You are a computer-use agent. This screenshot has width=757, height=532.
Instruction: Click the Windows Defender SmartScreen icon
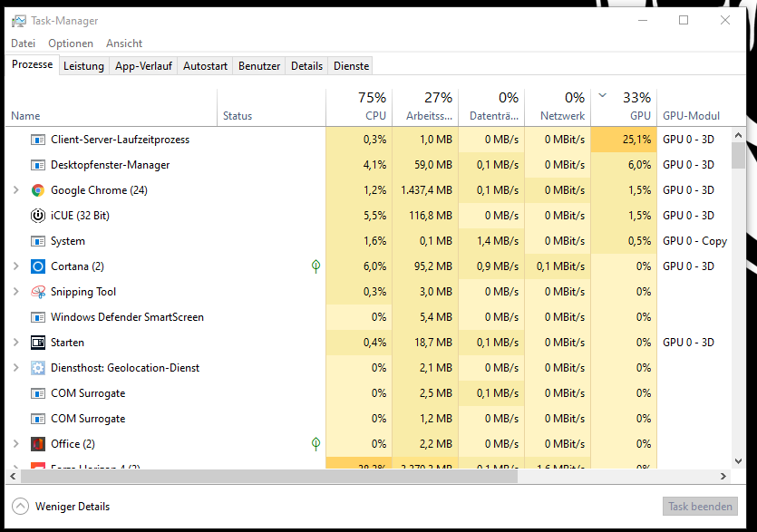click(38, 317)
